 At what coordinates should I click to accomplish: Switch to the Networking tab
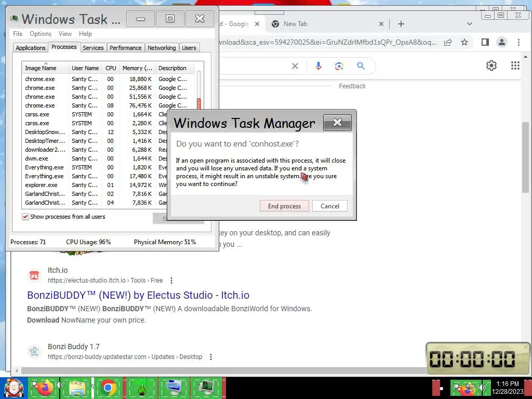coord(162,48)
